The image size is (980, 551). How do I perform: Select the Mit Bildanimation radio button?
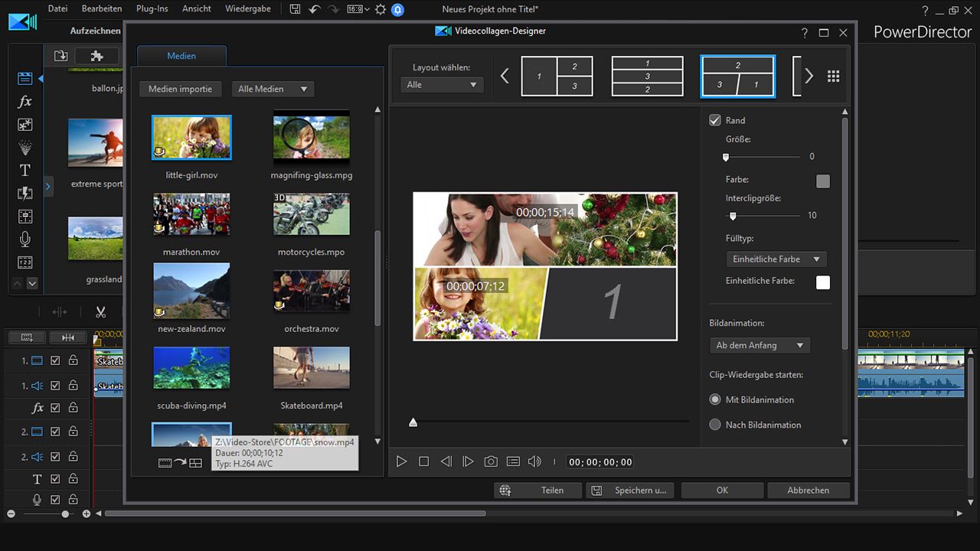(715, 399)
